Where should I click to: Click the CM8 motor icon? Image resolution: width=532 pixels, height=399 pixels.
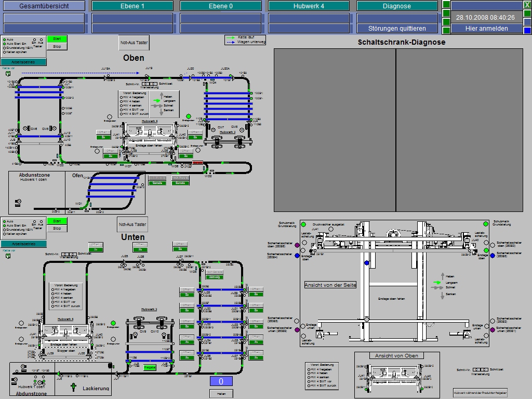242,130
